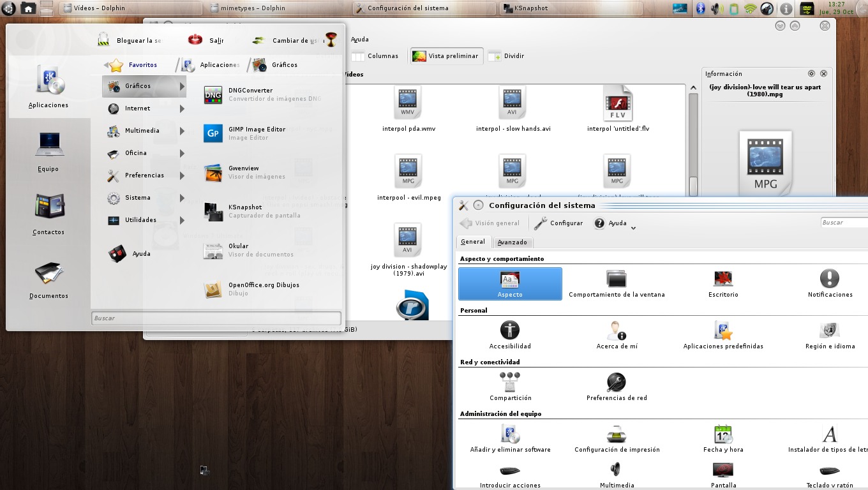
Task: Select interpol 'untitled'.flv file
Action: [x=618, y=110]
